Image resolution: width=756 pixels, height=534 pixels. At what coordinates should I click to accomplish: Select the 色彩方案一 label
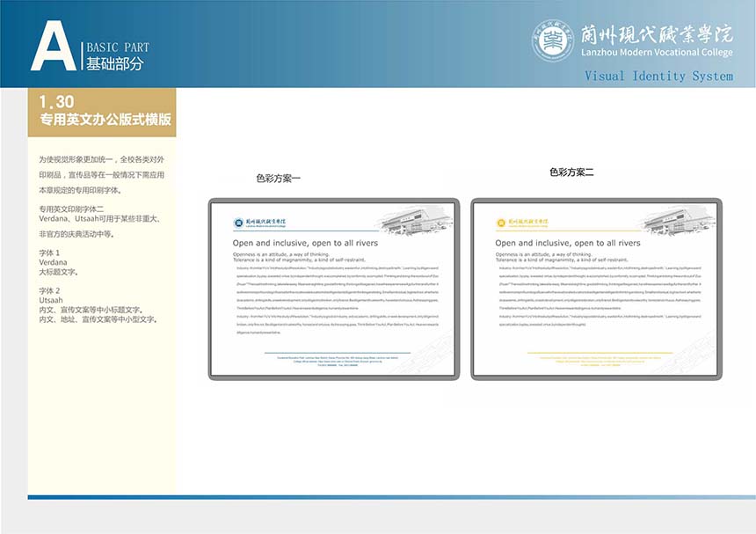[278, 179]
